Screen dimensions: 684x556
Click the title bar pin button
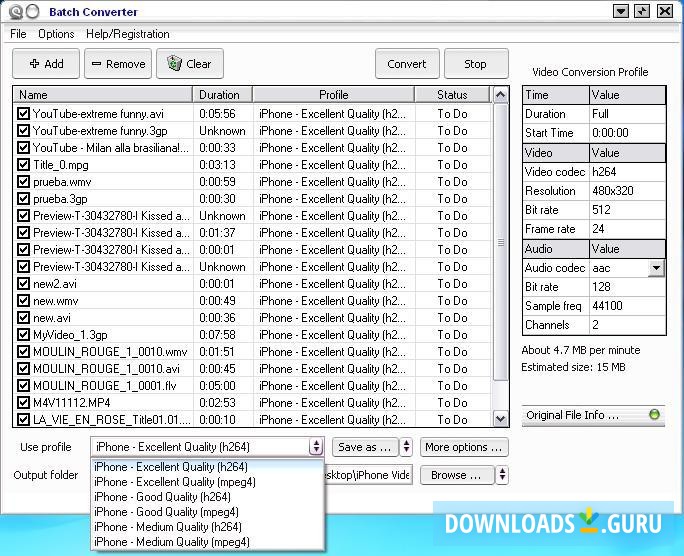[x=642, y=11]
